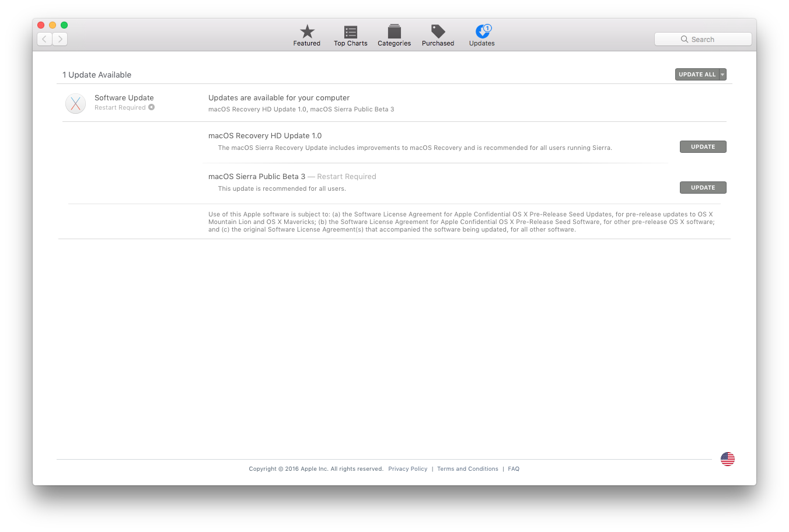Open the FAQ link
Viewport: 789px width, 532px height.
pyautogui.click(x=514, y=469)
